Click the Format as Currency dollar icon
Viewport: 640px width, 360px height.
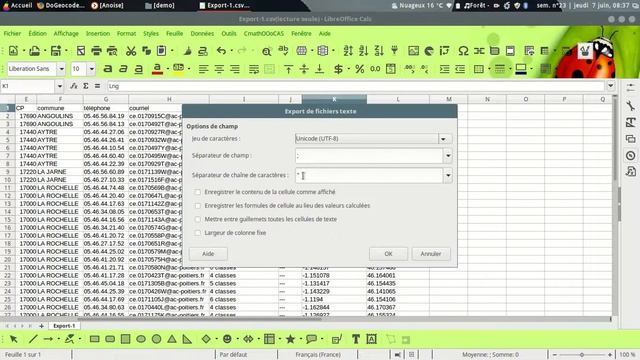pos(338,69)
